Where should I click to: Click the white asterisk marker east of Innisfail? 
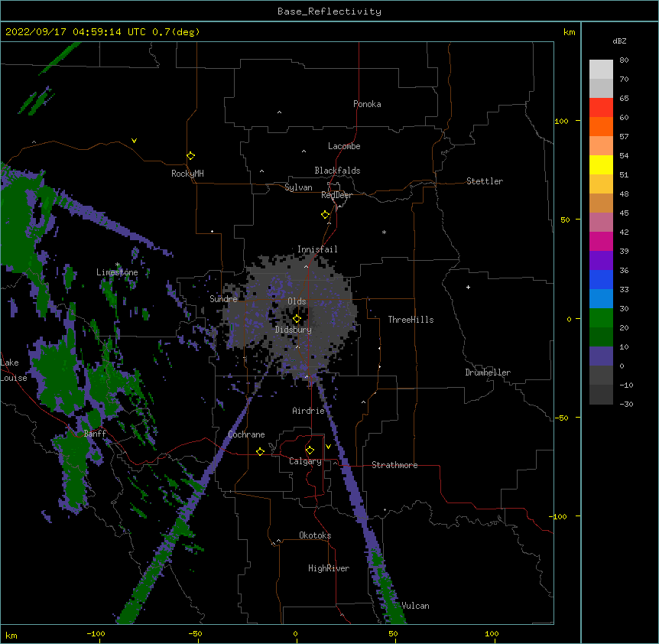click(384, 232)
